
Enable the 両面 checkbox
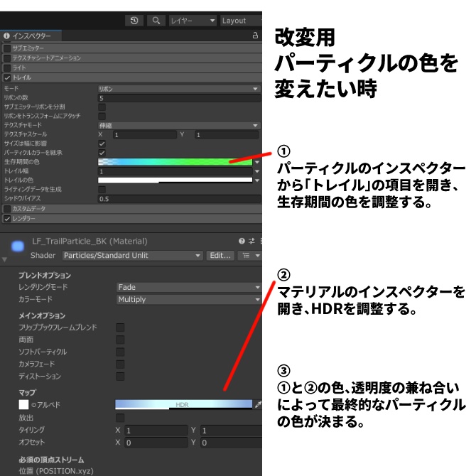click(120, 340)
